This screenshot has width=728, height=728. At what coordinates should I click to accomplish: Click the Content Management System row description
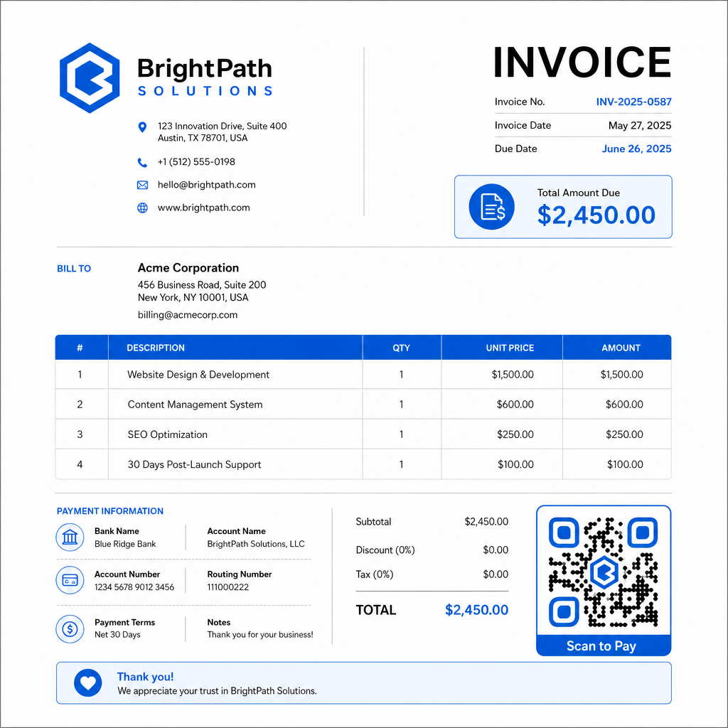195,405
